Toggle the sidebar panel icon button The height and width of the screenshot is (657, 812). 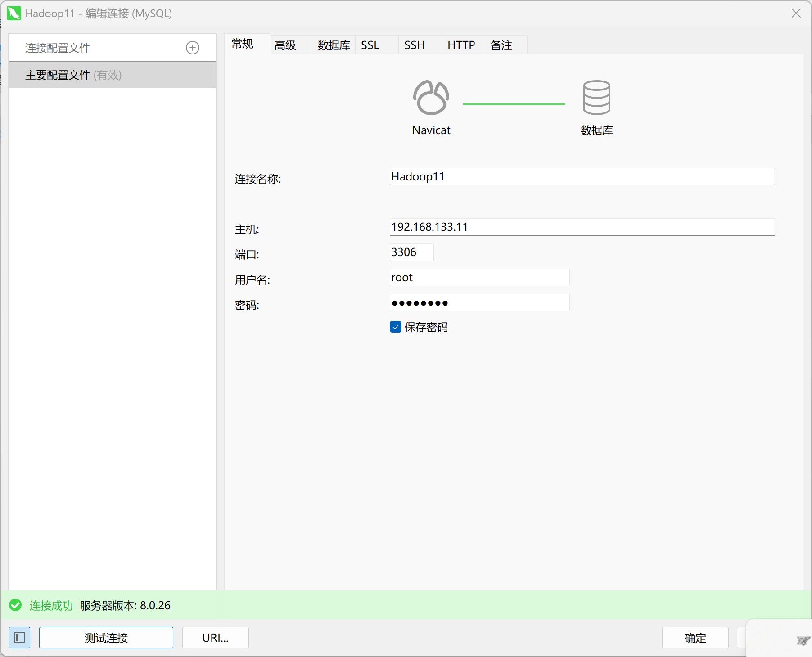pos(19,638)
